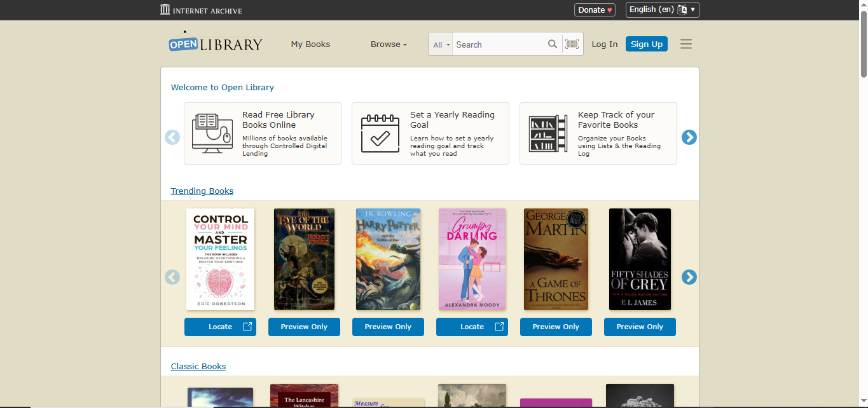Open the Trending Books link
The image size is (868, 408).
click(202, 191)
